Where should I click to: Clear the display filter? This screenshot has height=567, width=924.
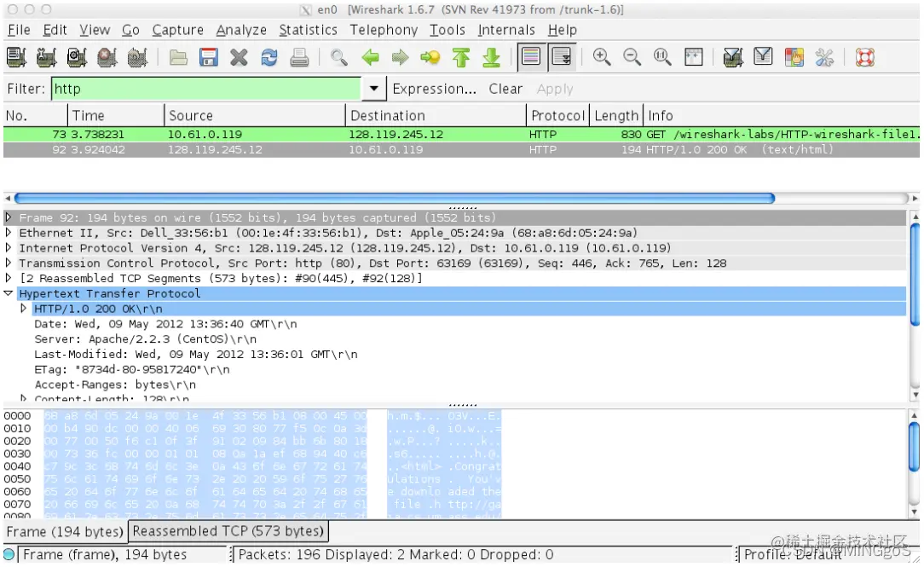click(505, 89)
